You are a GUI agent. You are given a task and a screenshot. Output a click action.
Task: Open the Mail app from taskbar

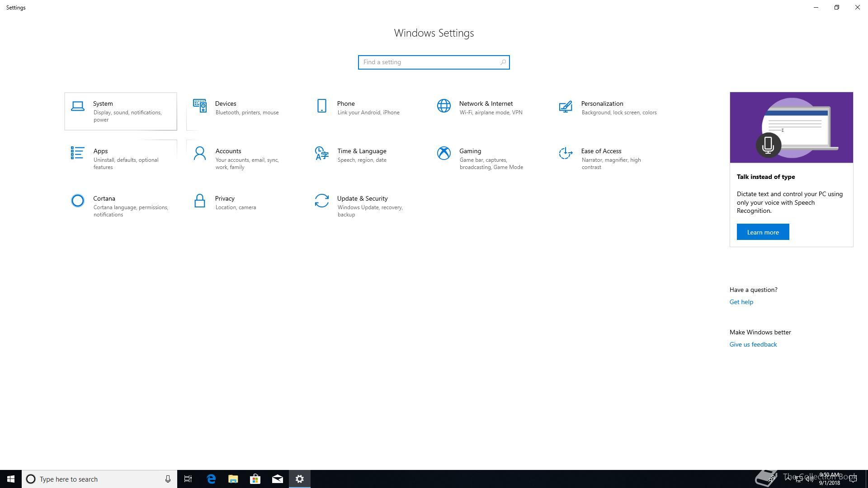[x=278, y=479]
